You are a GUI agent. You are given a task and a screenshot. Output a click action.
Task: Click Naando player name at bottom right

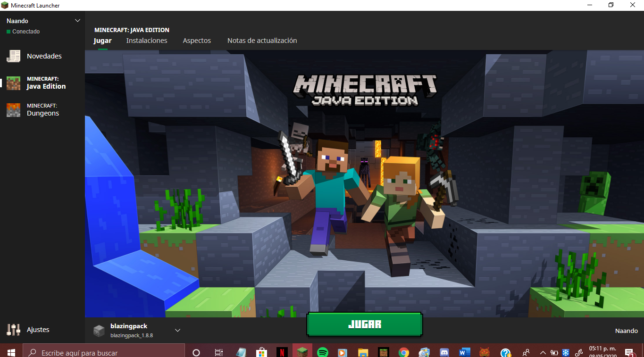tap(627, 331)
